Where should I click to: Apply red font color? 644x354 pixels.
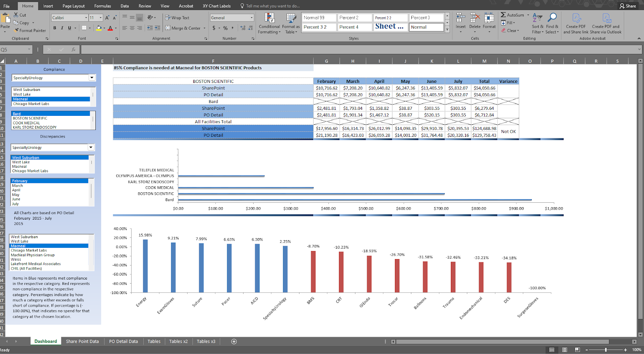point(110,28)
